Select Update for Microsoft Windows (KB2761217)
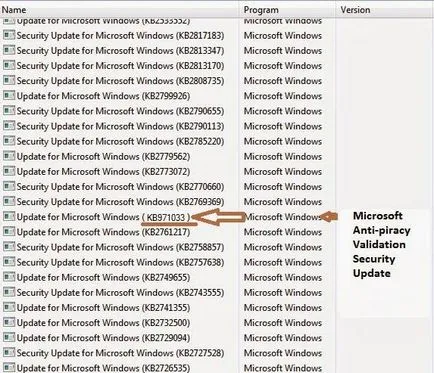The width and height of the screenshot is (434, 373). tap(103, 232)
